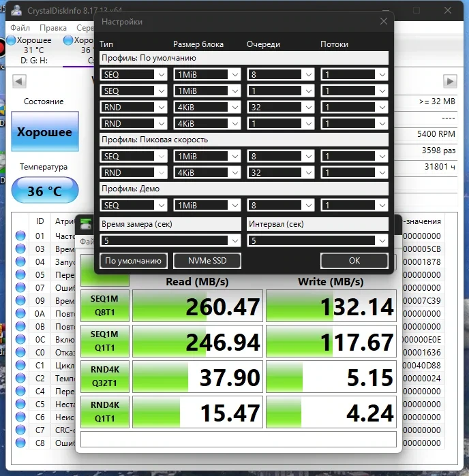
Task: Run the RND4K Q32T1 benchmark
Action: pos(104,377)
